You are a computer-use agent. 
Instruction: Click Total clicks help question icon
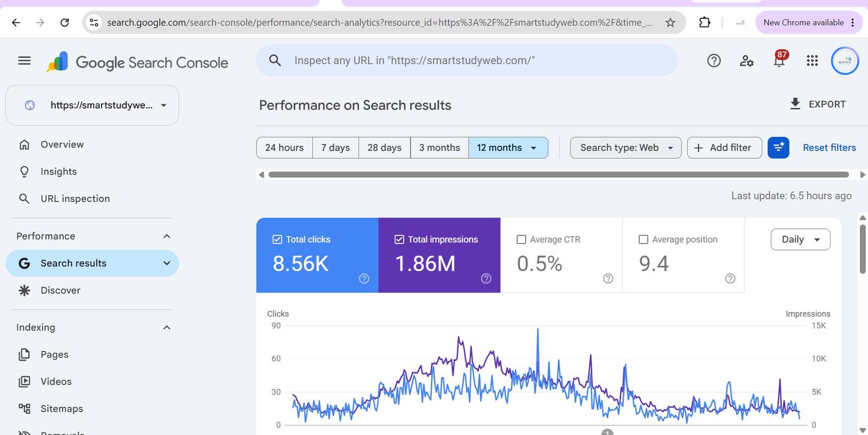coord(364,278)
